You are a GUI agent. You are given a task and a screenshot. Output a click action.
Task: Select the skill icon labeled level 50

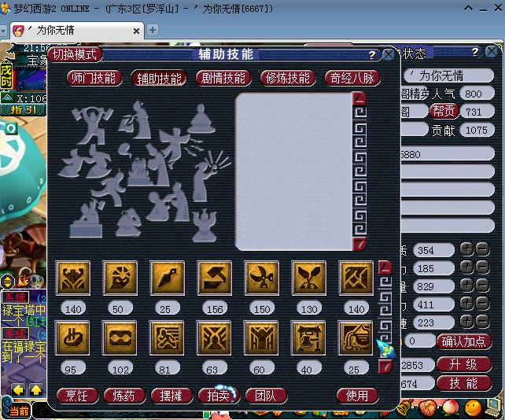pos(120,278)
